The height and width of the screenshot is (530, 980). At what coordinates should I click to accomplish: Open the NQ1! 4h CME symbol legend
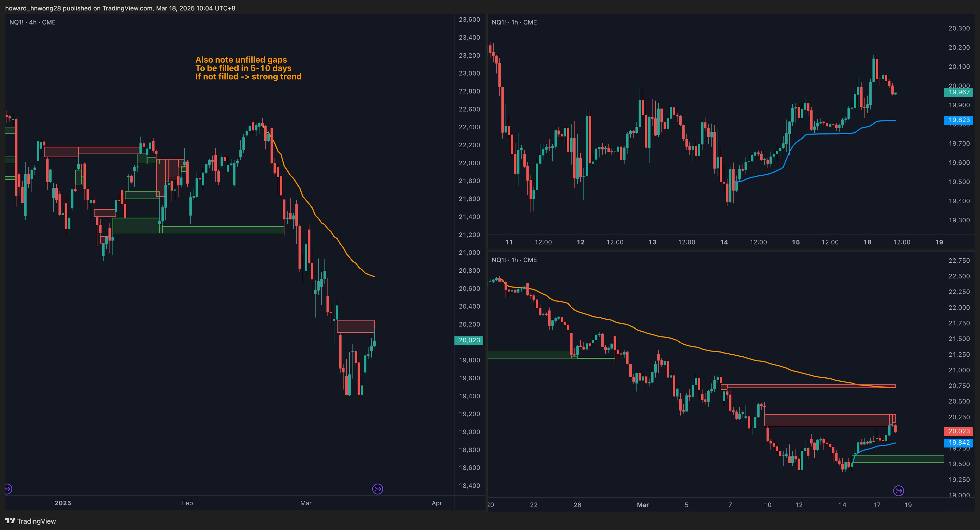[x=32, y=22]
